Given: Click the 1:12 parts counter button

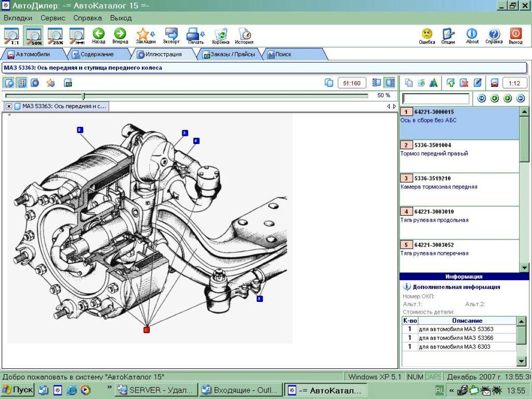Looking at the screenshot, I should click(x=514, y=83).
